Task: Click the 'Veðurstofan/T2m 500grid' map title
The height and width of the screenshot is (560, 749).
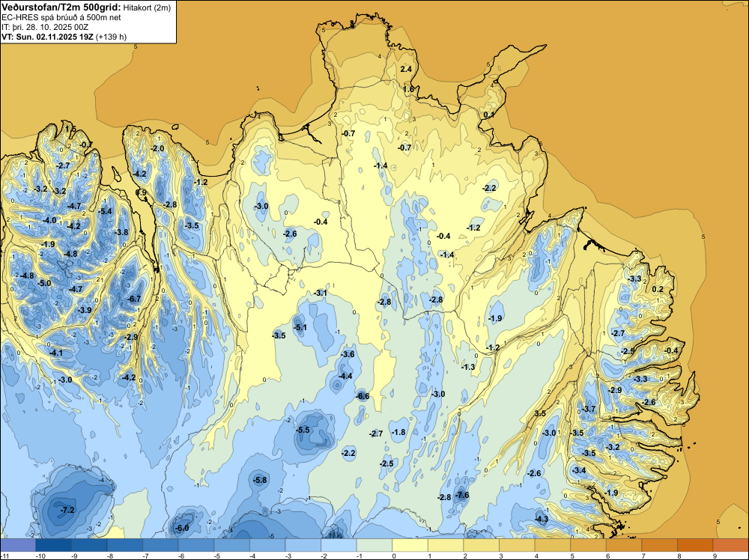Action: (60, 7)
